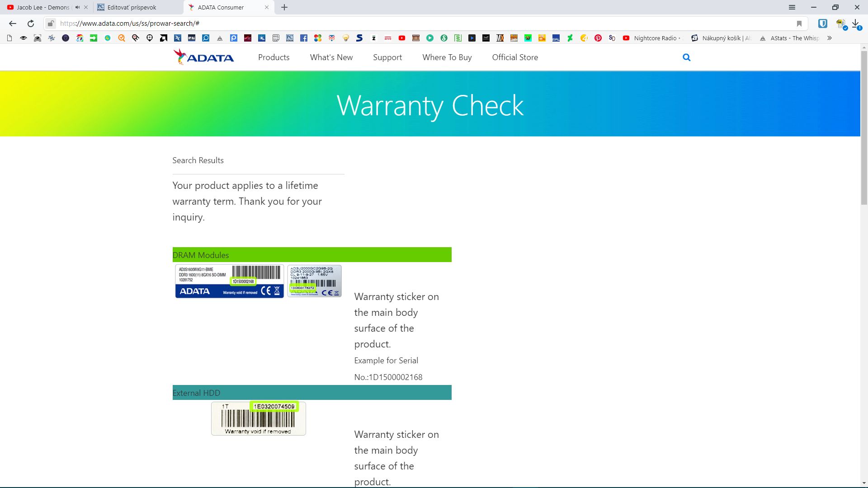Open the Pinterest bookmark icon
Screen dimensions: 868x488
[598, 38]
